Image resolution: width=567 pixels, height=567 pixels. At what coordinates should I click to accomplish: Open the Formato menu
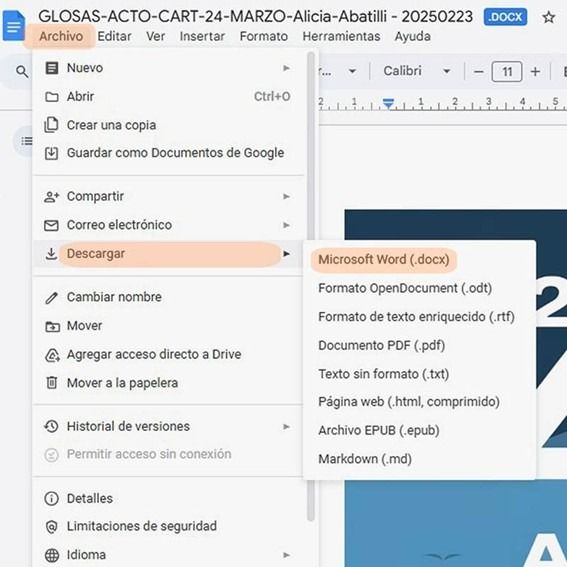tap(264, 36)
